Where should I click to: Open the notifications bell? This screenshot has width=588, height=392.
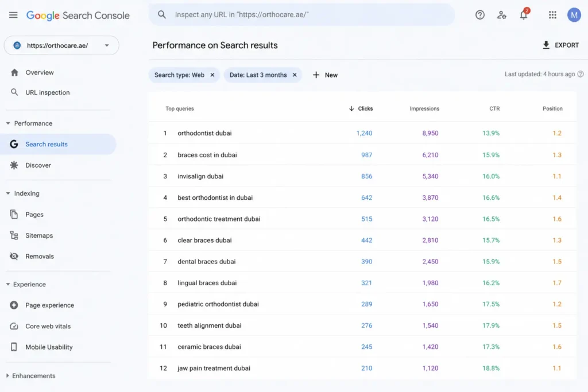click(524, 15)
